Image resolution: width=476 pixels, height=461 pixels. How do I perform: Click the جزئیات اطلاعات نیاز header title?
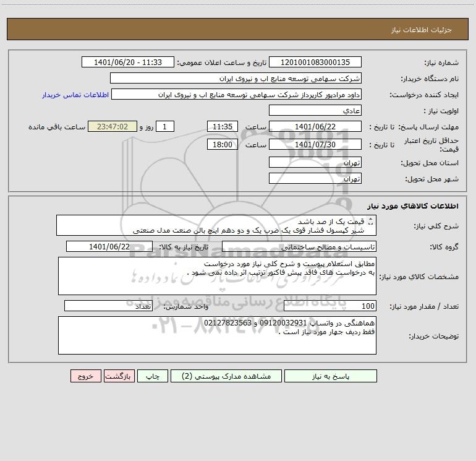(422, 30)
